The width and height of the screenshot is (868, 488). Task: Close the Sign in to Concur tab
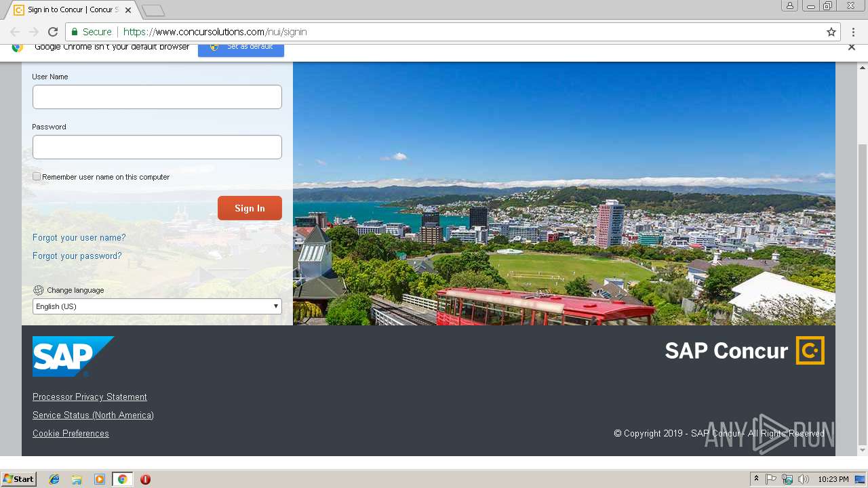tap(128, 10)
